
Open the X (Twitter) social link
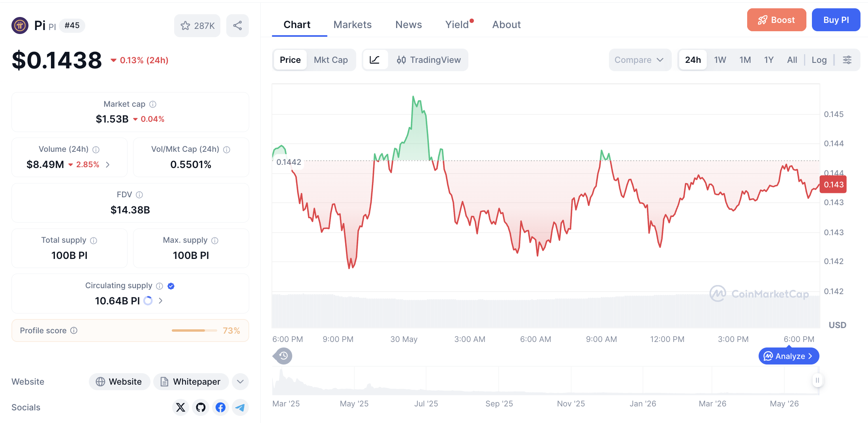click(x=180, y=407)
